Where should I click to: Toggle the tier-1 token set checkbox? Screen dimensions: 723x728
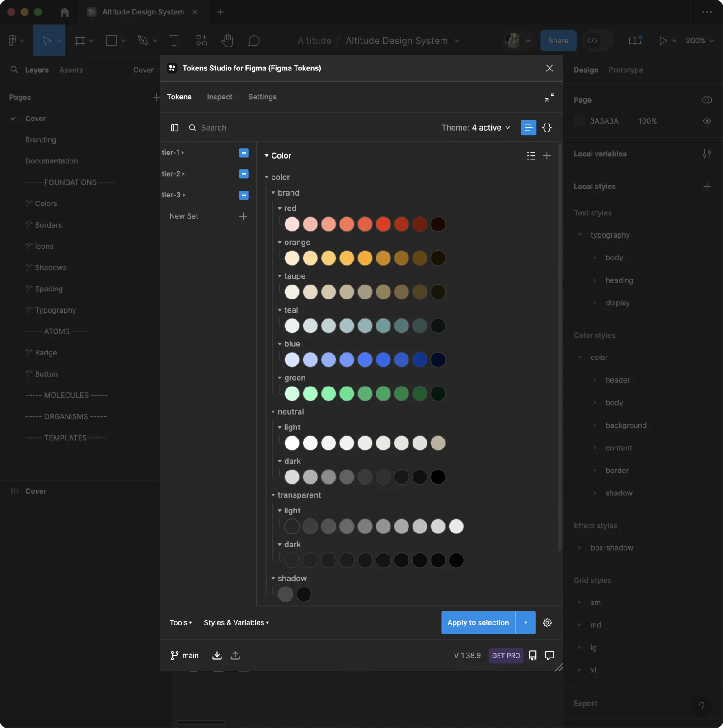coord(244,153)
